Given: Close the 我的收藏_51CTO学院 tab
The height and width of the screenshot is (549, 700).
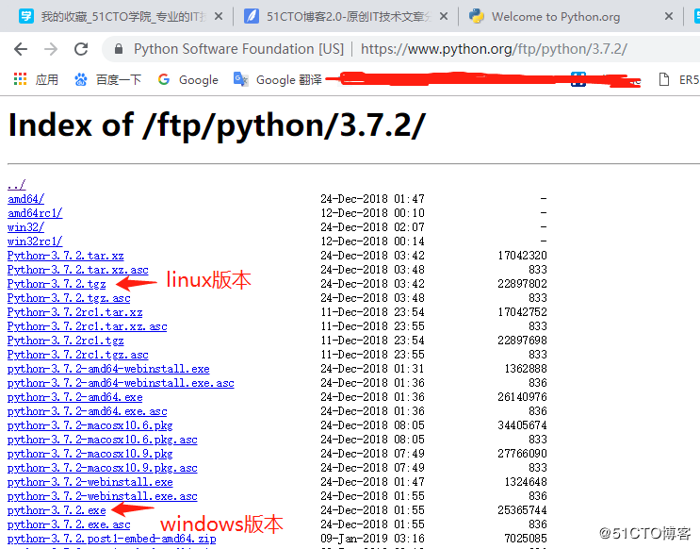Looking at the screenshot, I should tap(218, 17).
